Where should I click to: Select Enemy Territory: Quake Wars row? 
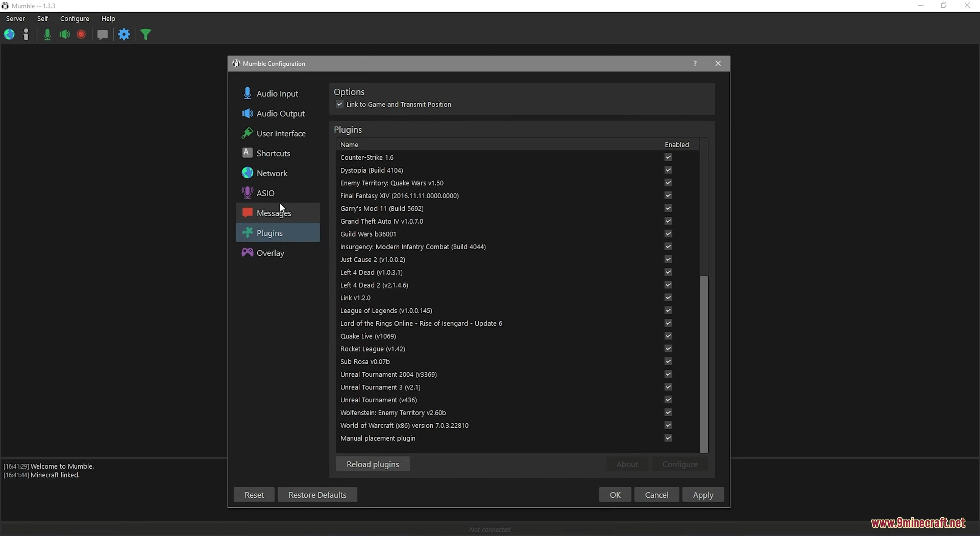(518, 183)
